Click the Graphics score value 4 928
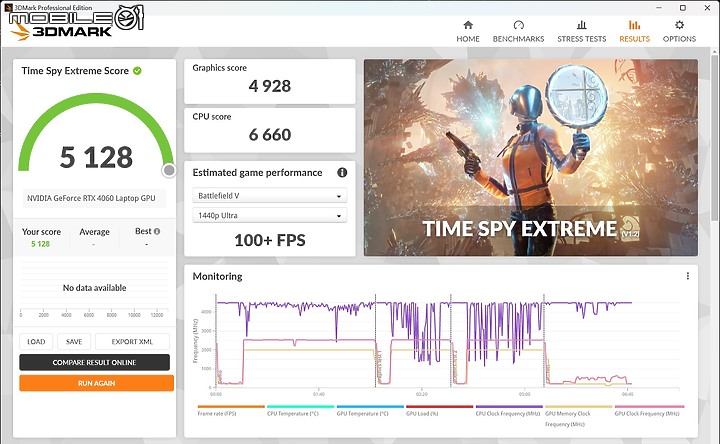The width and height of the screenshot is (720, 444). click(270, 86)
